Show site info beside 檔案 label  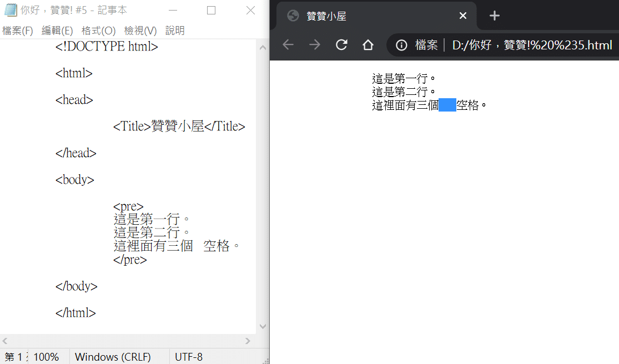coord(401,46)
